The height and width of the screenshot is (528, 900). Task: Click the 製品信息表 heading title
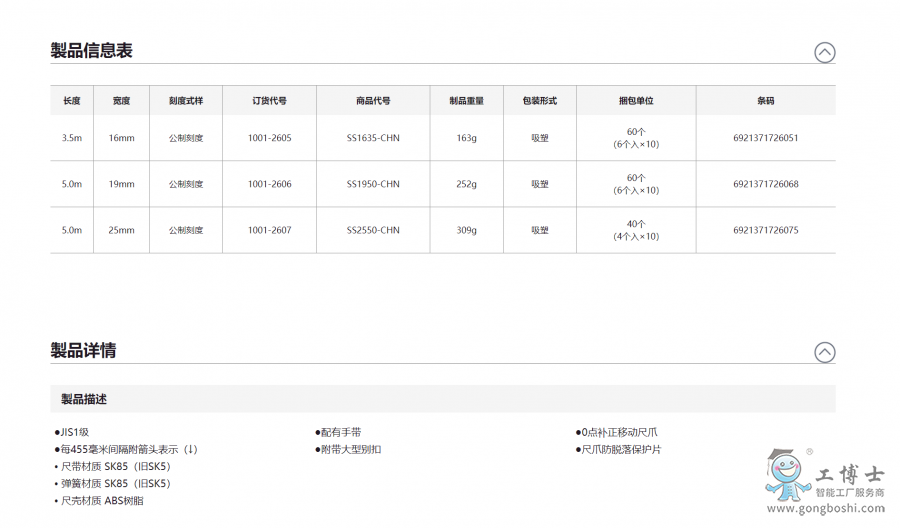coord(91,51)
